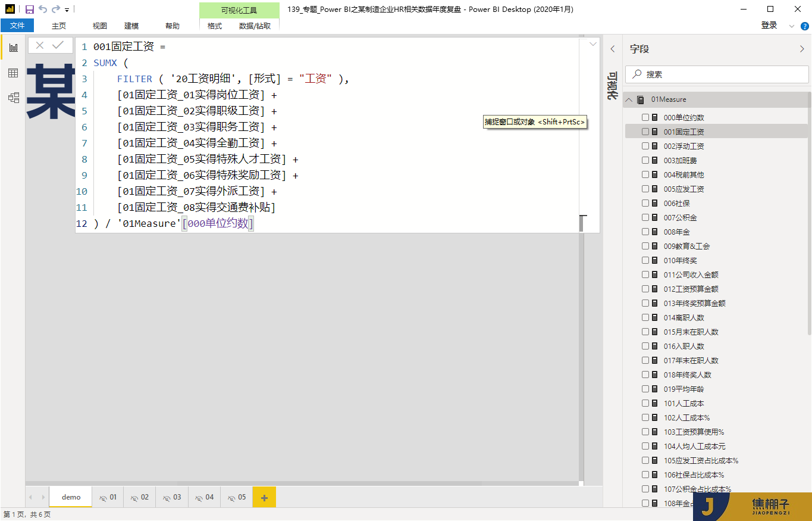This screenshot has height=521, width=812.
Task: Click calculator icon beside 019平均年龄
Action: tap(655, 389)
